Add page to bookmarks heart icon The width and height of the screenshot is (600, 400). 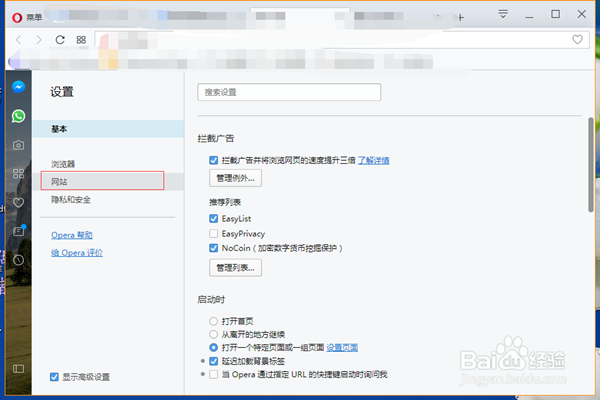click(577, 39)
